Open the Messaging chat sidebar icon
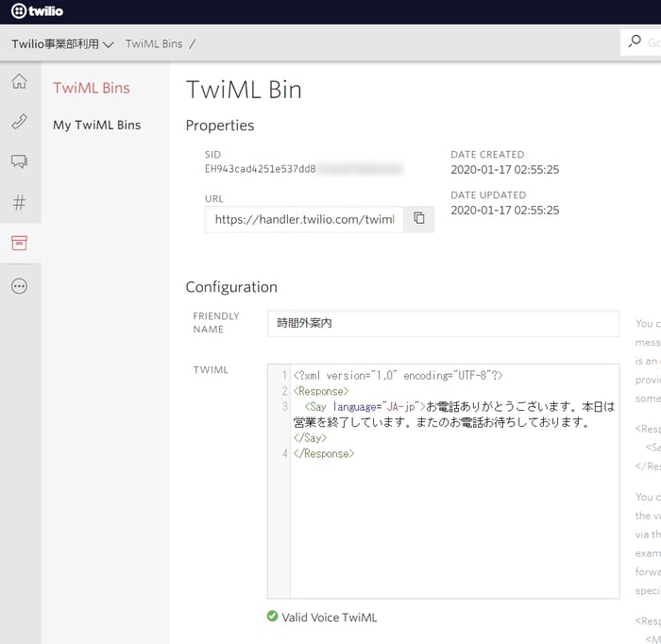The image size is (661, 644). point(20,161)
